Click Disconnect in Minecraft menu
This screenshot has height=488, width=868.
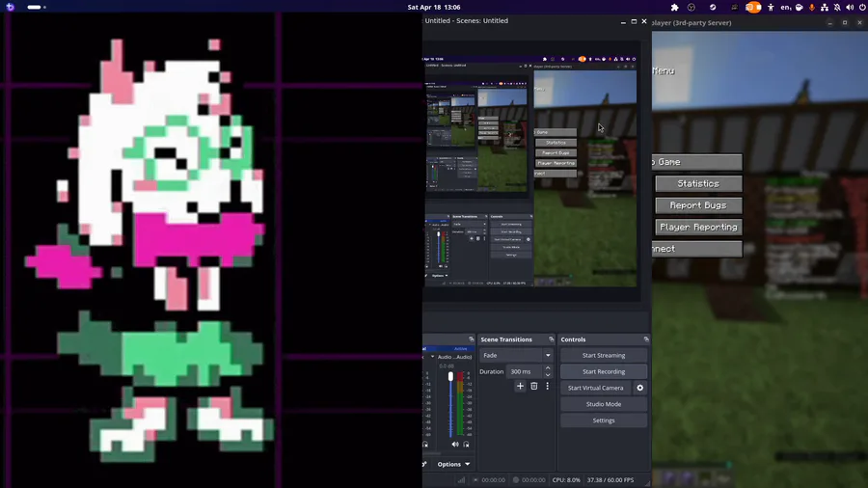pyautogui.click(x=697, y=249)
